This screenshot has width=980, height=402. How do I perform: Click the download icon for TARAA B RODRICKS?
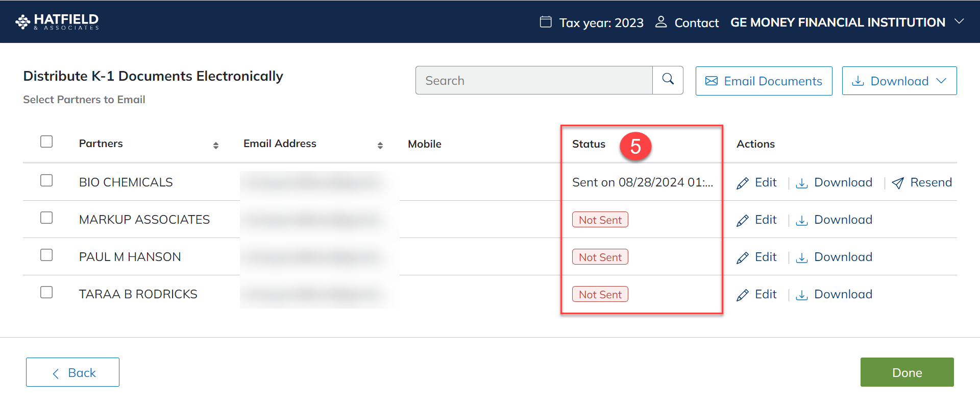tap(802, 295)
